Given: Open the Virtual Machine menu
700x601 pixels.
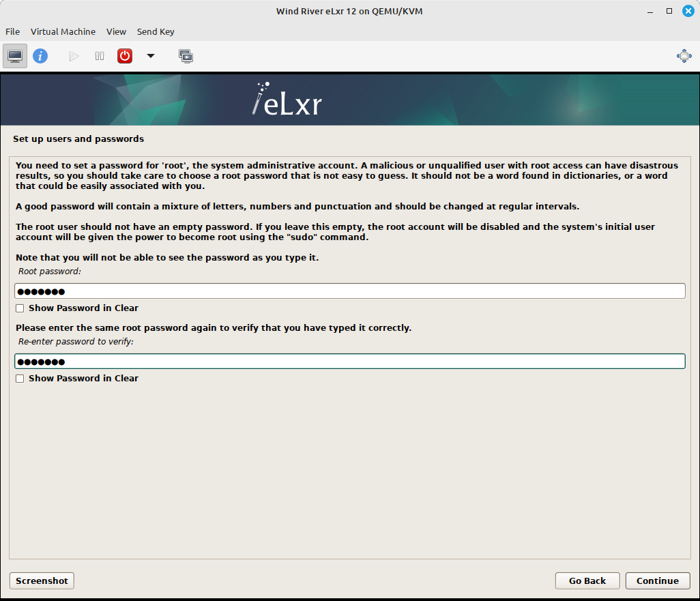Looking at the screenshot, I should pyautogui.click(x=63, y=31).
